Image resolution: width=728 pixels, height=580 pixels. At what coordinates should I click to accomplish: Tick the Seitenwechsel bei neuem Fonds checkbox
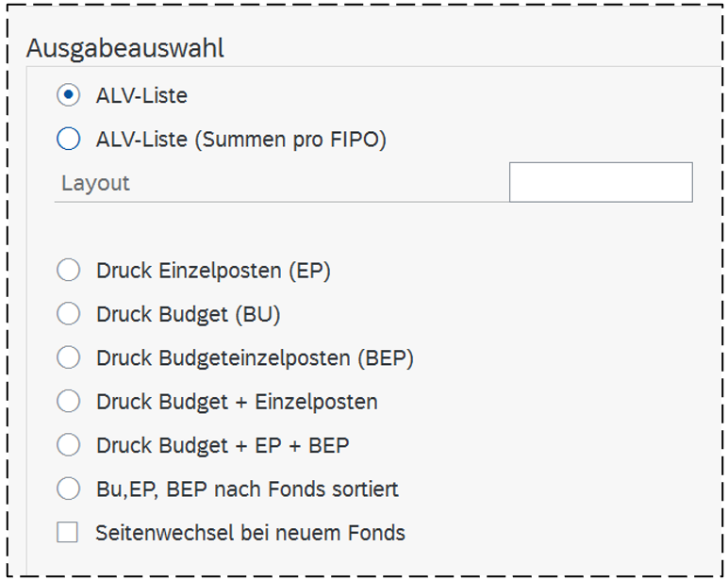(x=68, y=533)
